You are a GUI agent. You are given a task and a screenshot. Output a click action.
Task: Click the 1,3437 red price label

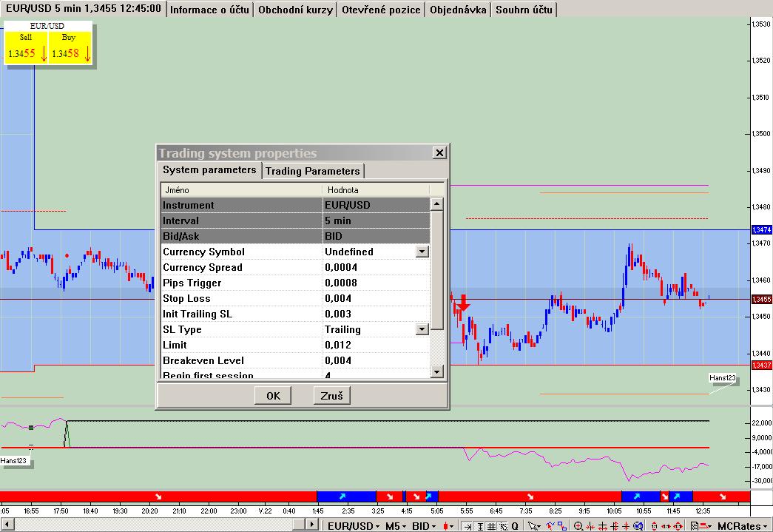click(x=761, y=366)
